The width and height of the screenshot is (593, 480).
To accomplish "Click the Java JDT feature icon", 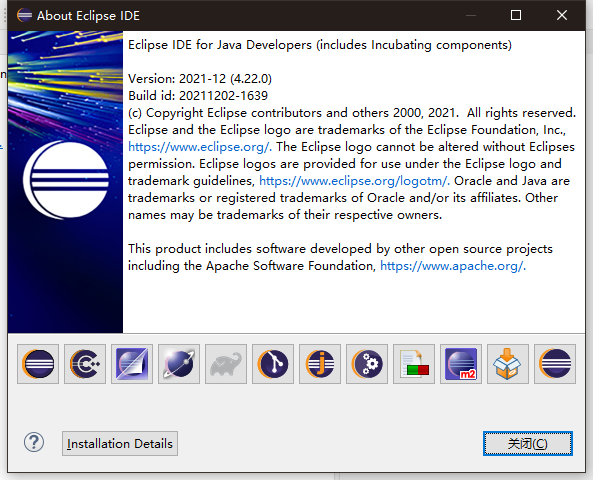I will (x=320, y=364).
